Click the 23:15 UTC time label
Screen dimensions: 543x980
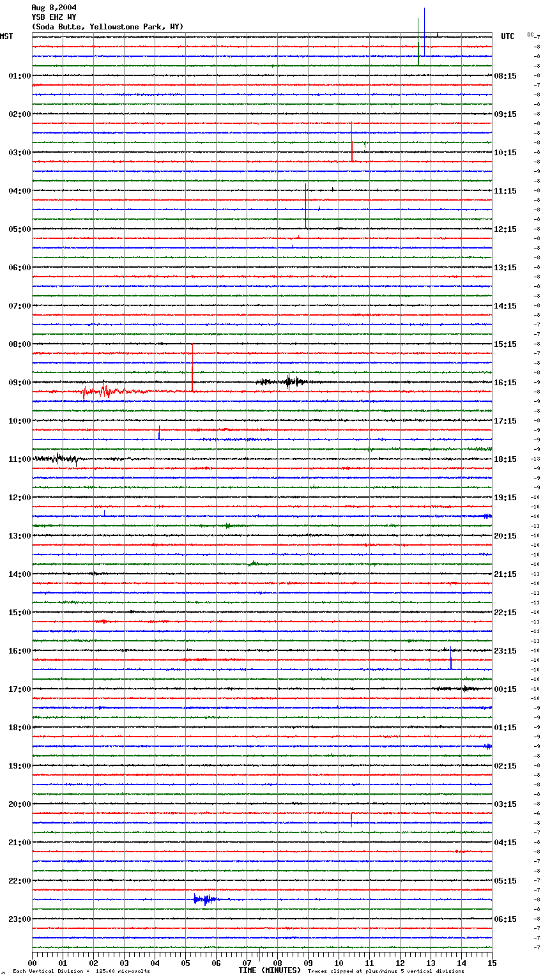click(505, 651)
